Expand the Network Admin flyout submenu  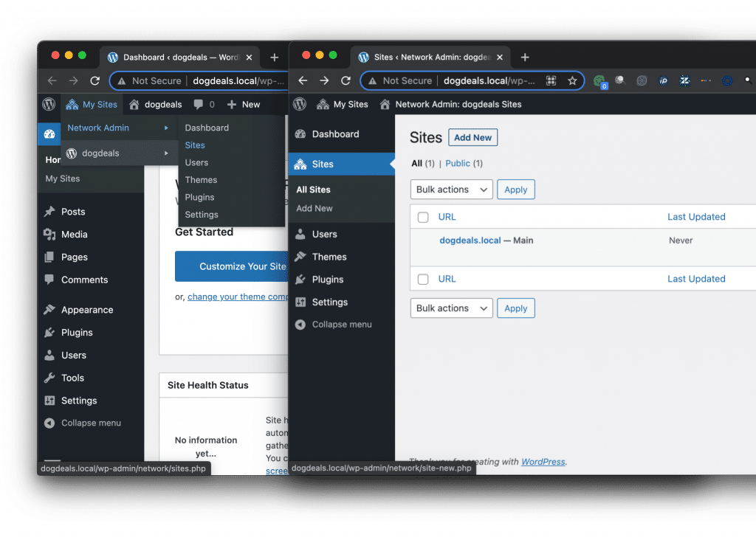[x=119, y=128]
